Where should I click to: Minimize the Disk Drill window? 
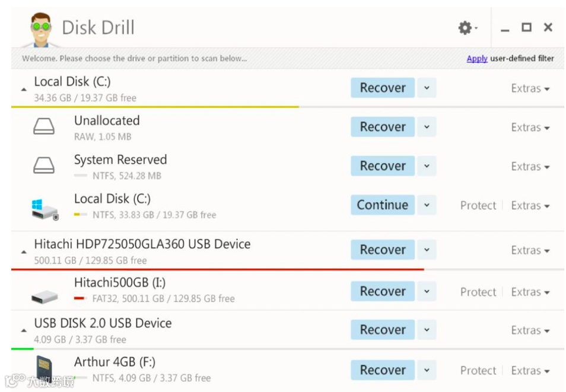point(505,30)
